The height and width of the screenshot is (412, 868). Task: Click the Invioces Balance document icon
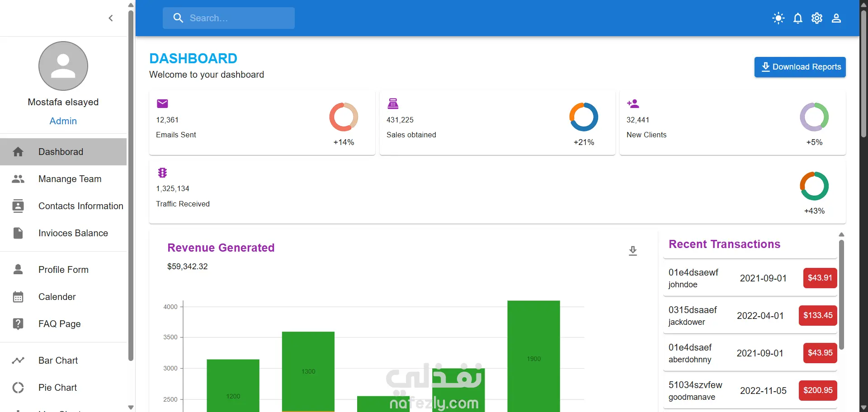coord(18,233)
